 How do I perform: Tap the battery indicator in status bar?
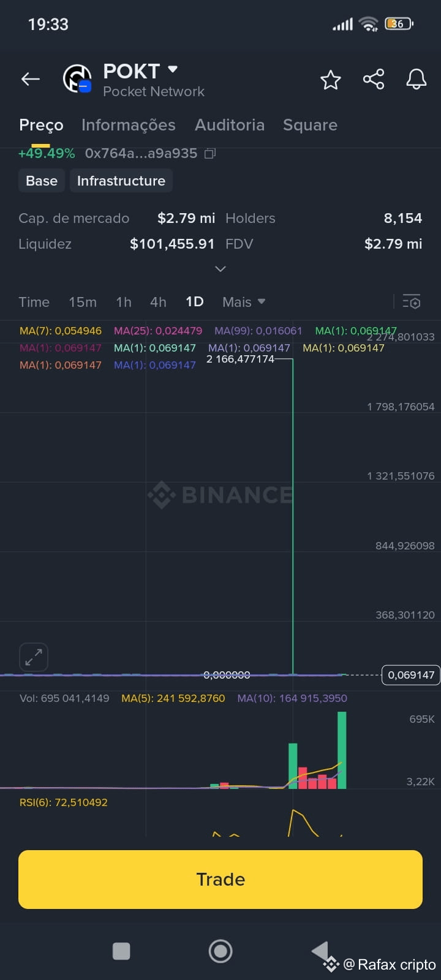(399, 24)
